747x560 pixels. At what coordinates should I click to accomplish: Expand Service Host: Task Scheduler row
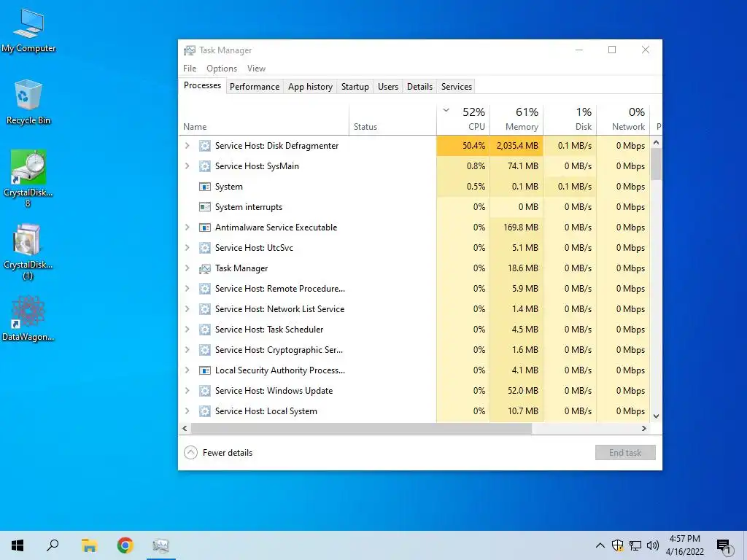point(187,330)
